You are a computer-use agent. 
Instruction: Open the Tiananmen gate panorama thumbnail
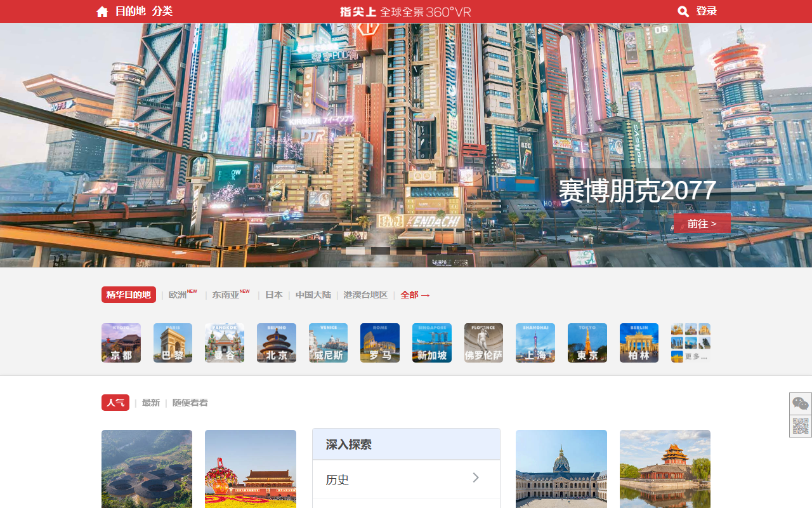click(251, 469)
